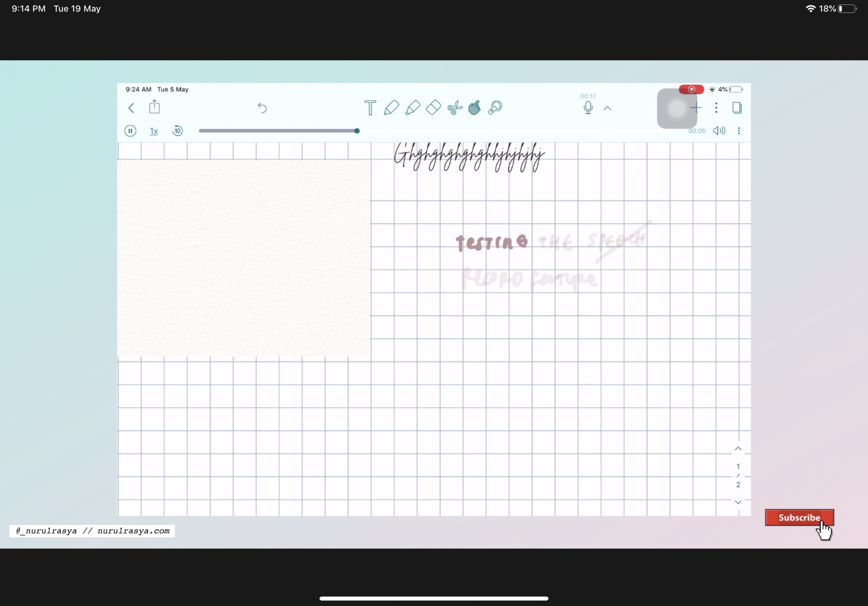Pause the audio playback
The image size is (868, 606).
coord(130,131)
